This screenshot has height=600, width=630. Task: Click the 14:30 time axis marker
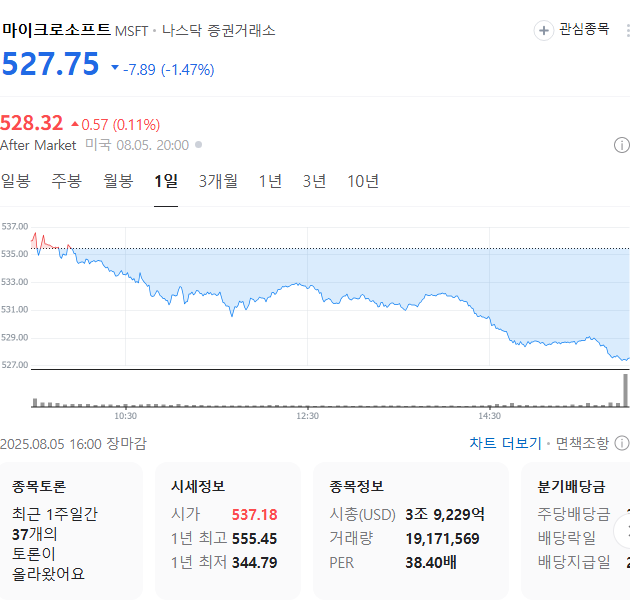(x=489, y=416)
